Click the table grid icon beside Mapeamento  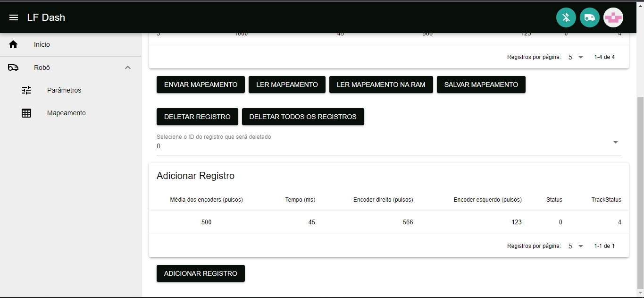[26, 113]
